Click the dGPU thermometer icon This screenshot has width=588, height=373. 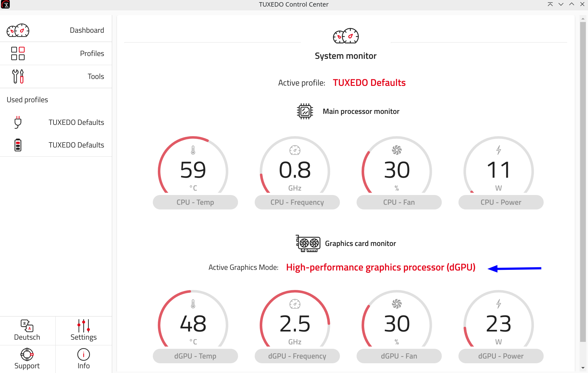point(193,304)
